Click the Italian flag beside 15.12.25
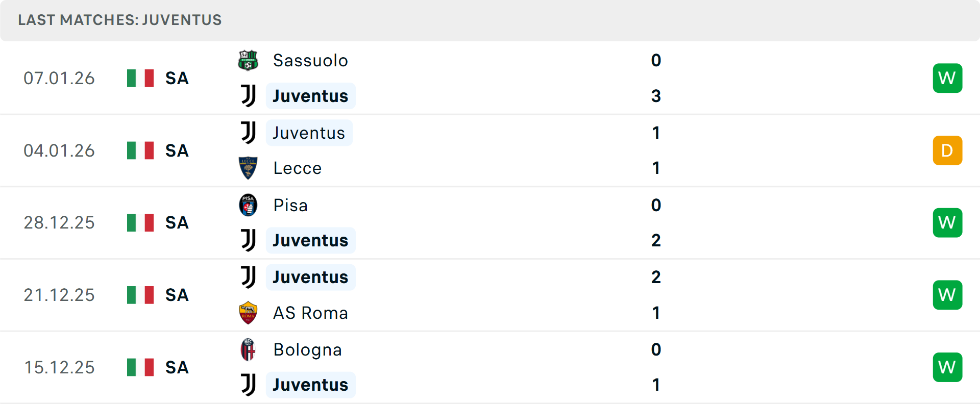This screenshot has height=404, width=980. 140,367
